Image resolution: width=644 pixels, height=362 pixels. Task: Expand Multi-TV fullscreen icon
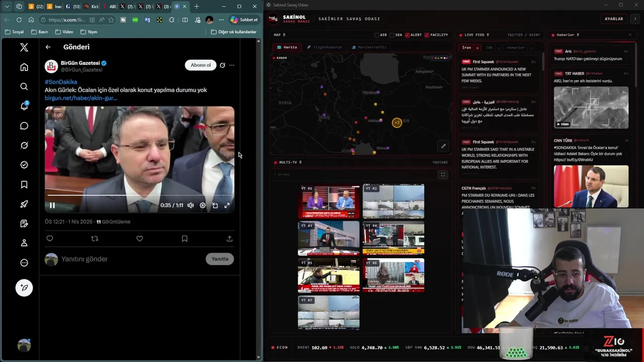click(x=443, y=174)
